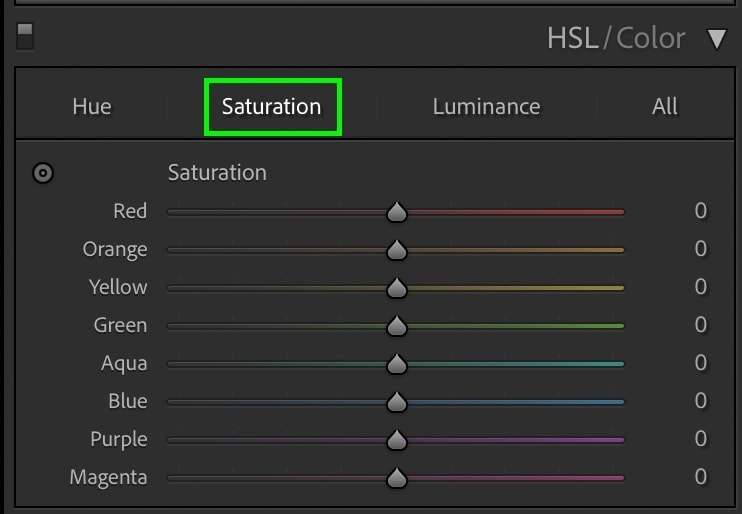Click the Purple saturation slider handle
The width and height of the screenshot is (742, 514).
397,440
